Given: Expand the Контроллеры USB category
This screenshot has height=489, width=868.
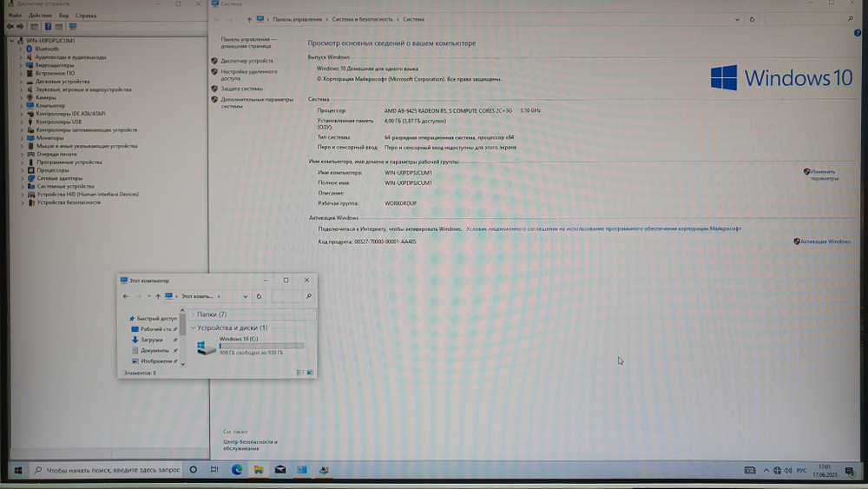Looking at the screenshot, I should (22, 122).
